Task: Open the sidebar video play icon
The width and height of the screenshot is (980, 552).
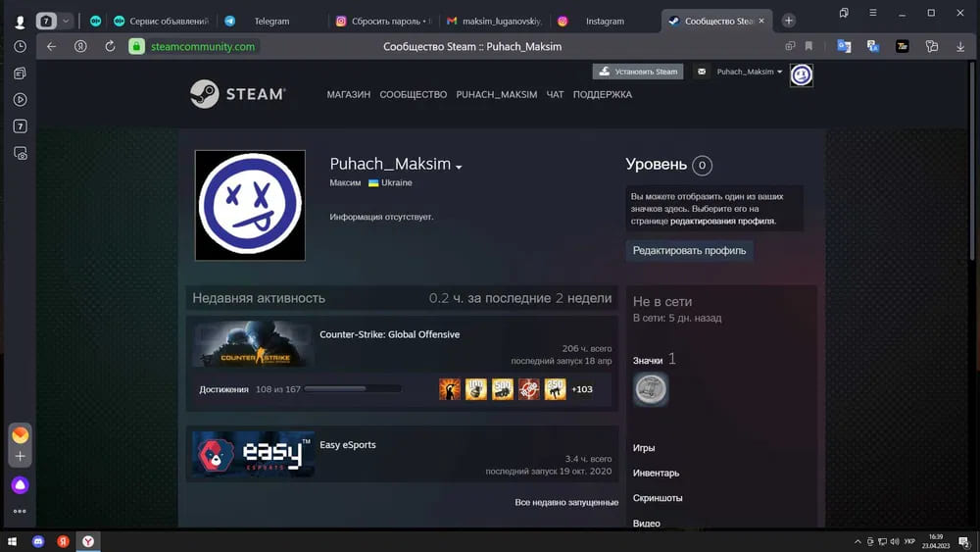Action: [20, 99]
